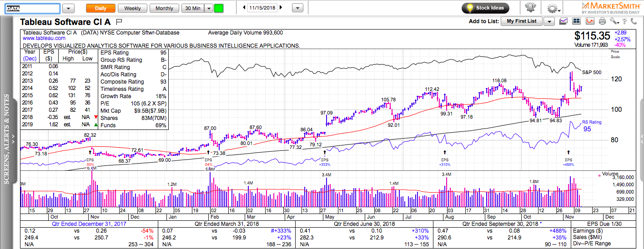The height and width of the screenshot is (249, 644).
Task: Open the chart overlay line-graph icon
Action: (x=564, y=21)
